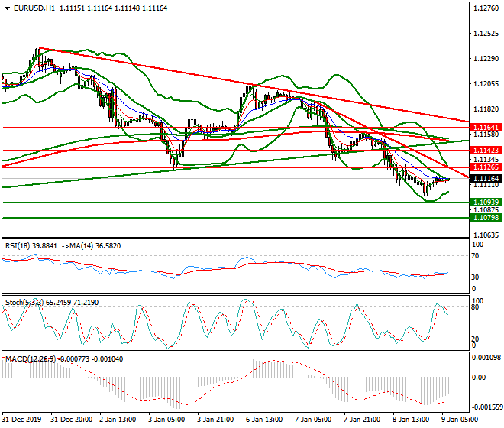The height and width of the screenshot is (428, 504).
Task: Select the MACD 0.001098 axis value
Action: pyautogui.click(x=486, y=357)
